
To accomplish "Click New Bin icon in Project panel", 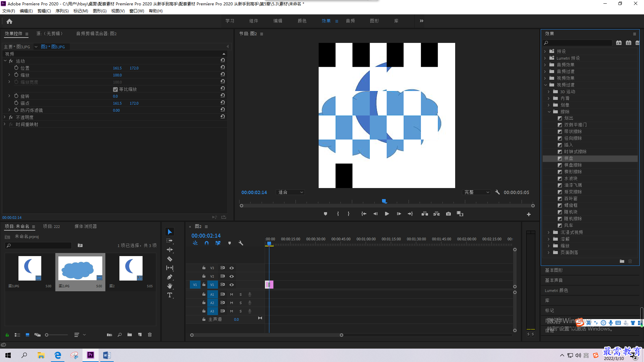I will pyautogui.click(x=129, y=335).
